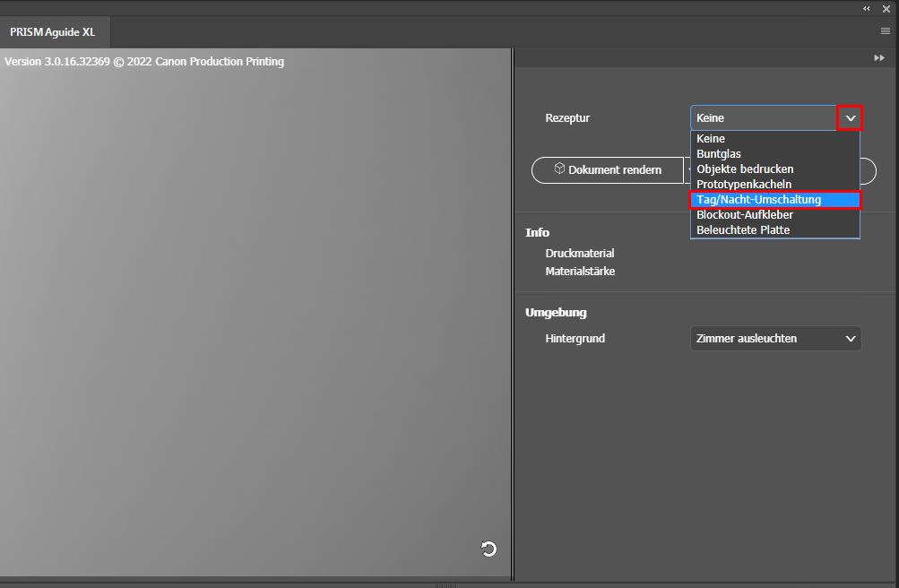Select Prototypenkacheln from the list
This screenshot has height=588, width=899.
[775, 185]
